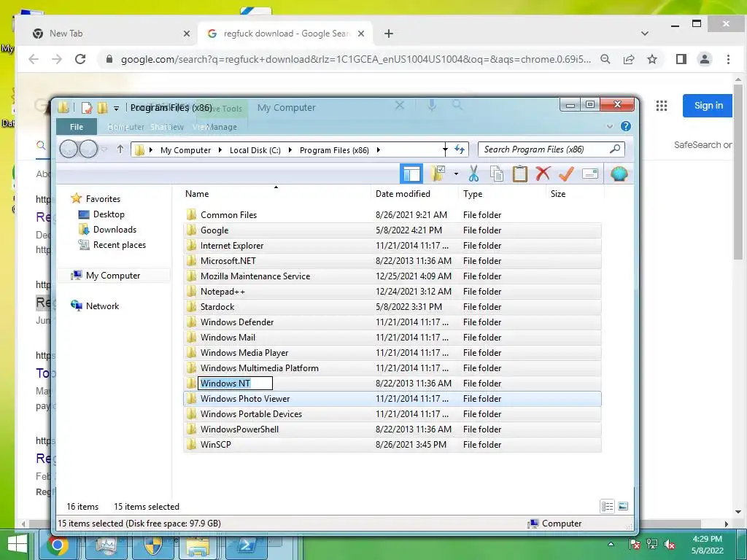Open the recent locations dropdown arrow
The width and height of the screenshot is (747, 560).
[x=104, y=149]
